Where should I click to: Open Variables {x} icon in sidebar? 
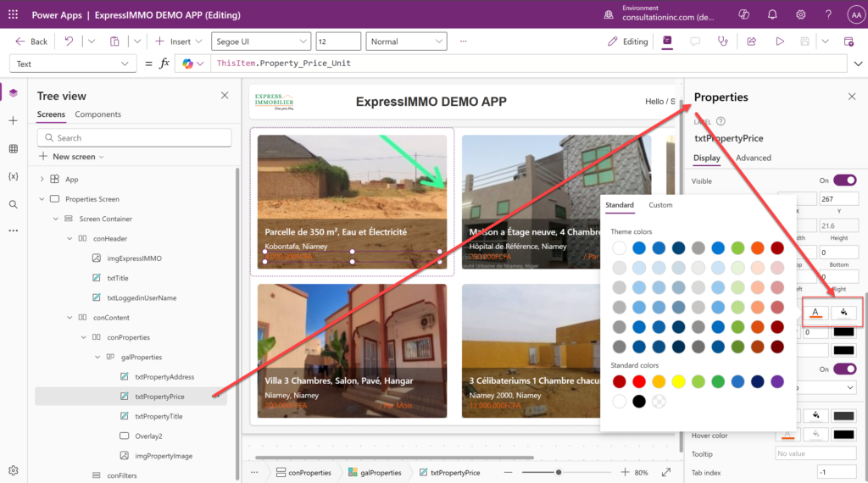(x=14, y=176)
